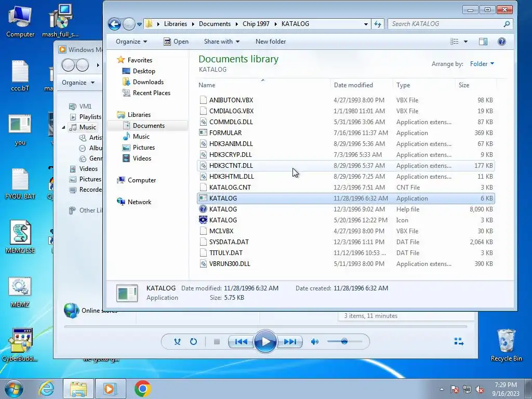The width and height of the screenshot is (532, 399).
Task: Select the VBRUN300.DLL file
Action: click(x=345, y=264)
